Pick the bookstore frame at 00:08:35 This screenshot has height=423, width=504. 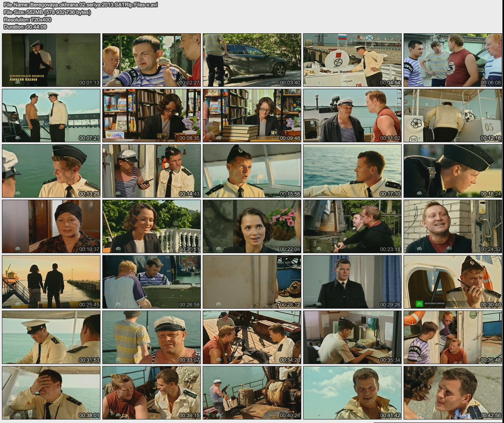[152, 116]
